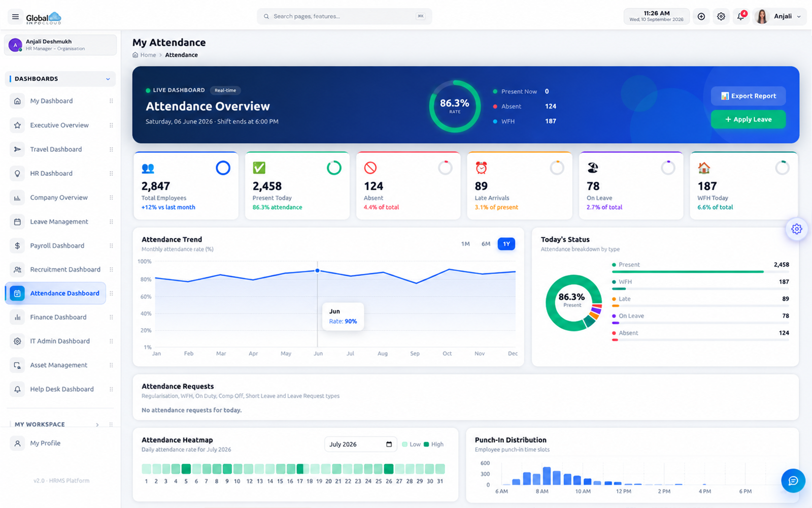Click the IT Admin Dashboard gear icon

coord(17,341)
